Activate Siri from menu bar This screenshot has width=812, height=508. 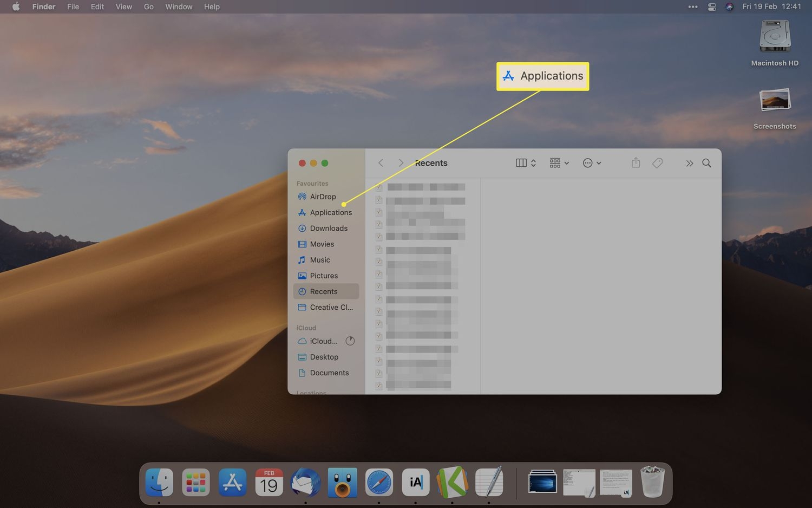coord(730,6)
